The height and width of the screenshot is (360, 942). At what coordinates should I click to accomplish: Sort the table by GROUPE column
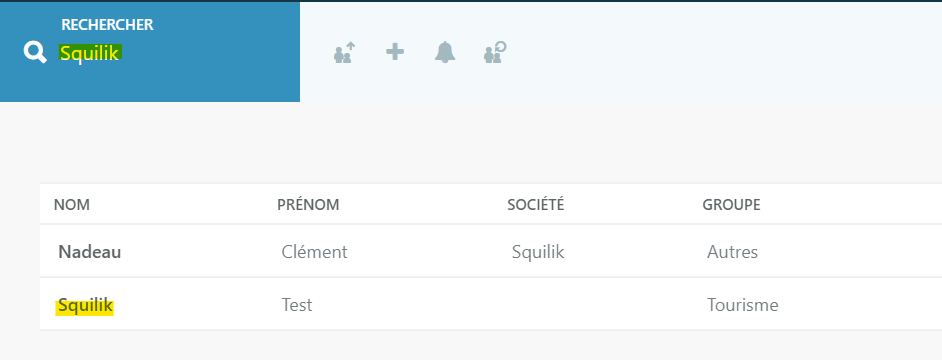731,205
